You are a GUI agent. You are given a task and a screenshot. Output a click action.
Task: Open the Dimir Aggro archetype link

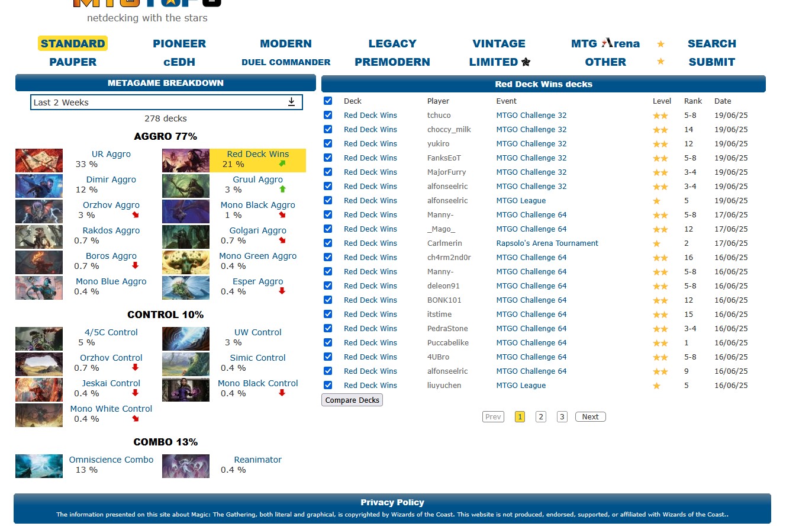click(111, 179)
